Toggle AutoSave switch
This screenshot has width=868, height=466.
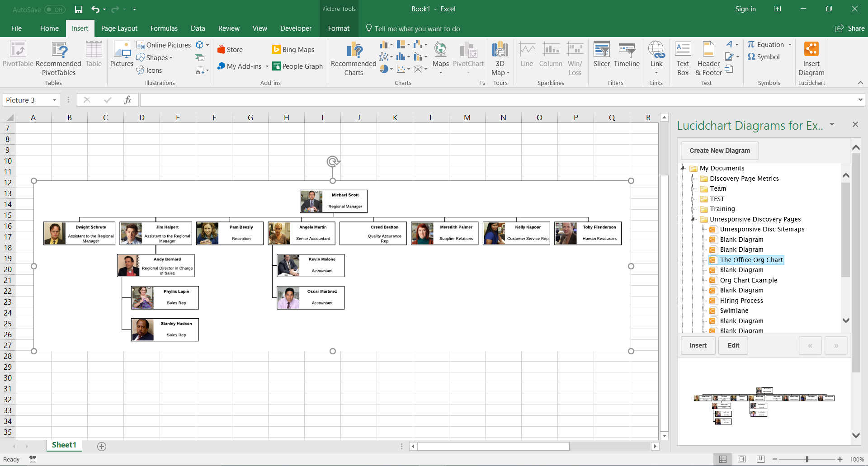click(55, 9)
